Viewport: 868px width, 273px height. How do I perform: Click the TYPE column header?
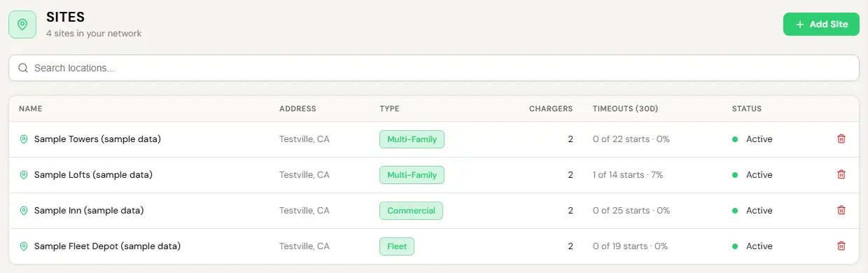click(x=389, y=109)
